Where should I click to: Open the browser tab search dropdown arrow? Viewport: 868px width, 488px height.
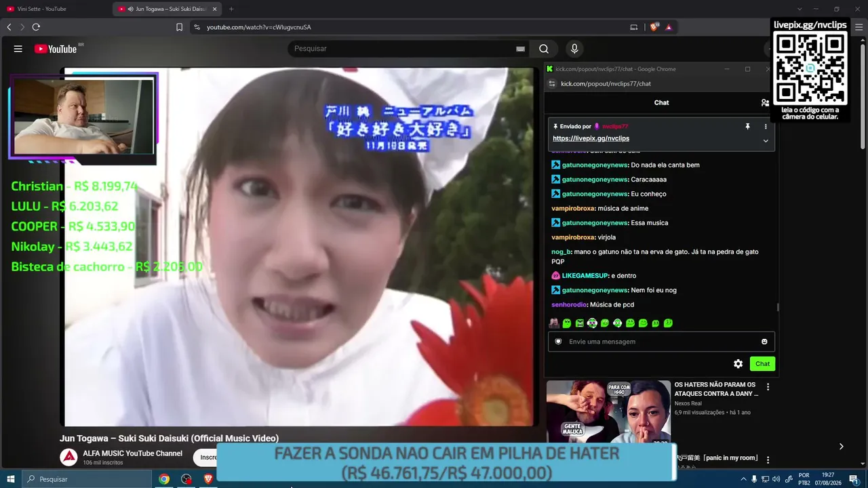pyautogui.click(x=800, y=9)
